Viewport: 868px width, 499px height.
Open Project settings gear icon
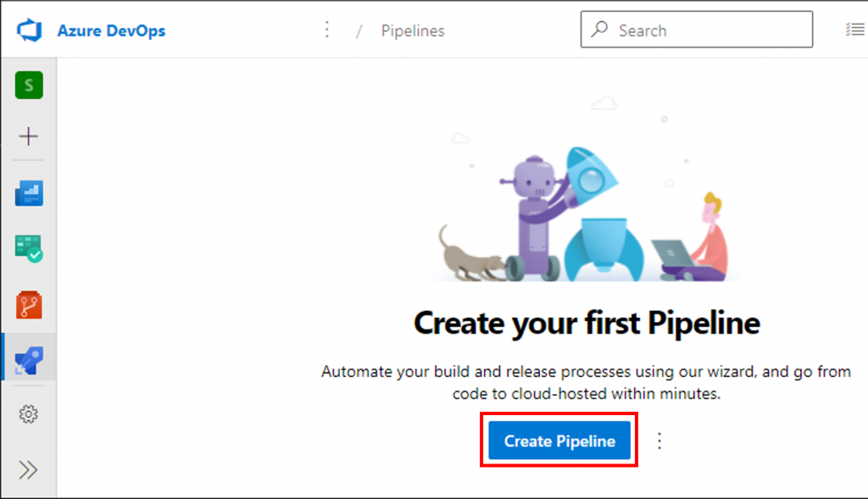coord(29,414)
